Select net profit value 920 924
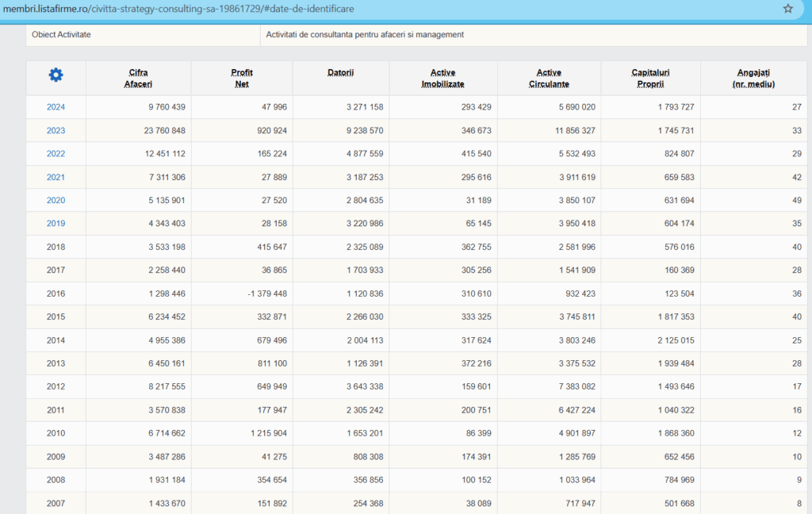The height and width of the screenshot is (514, 812). click(272, 131)
